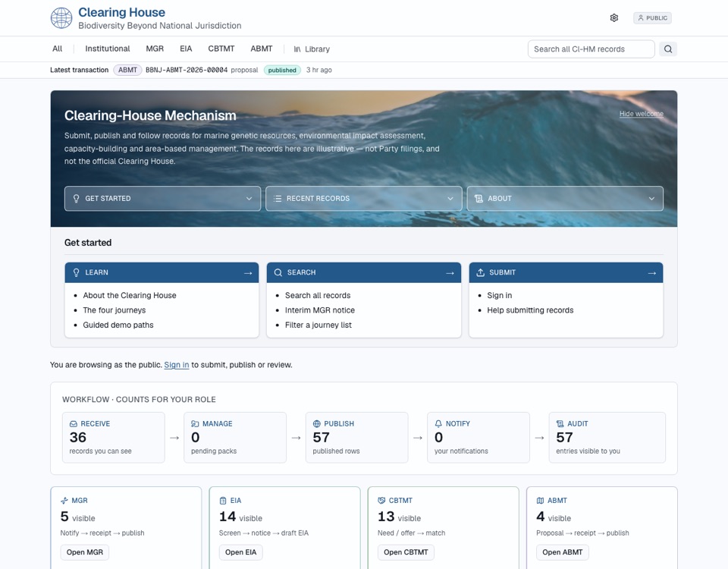
Task: Click the globe icon on PUBLISH tile
Action: [x=317, y=423]
